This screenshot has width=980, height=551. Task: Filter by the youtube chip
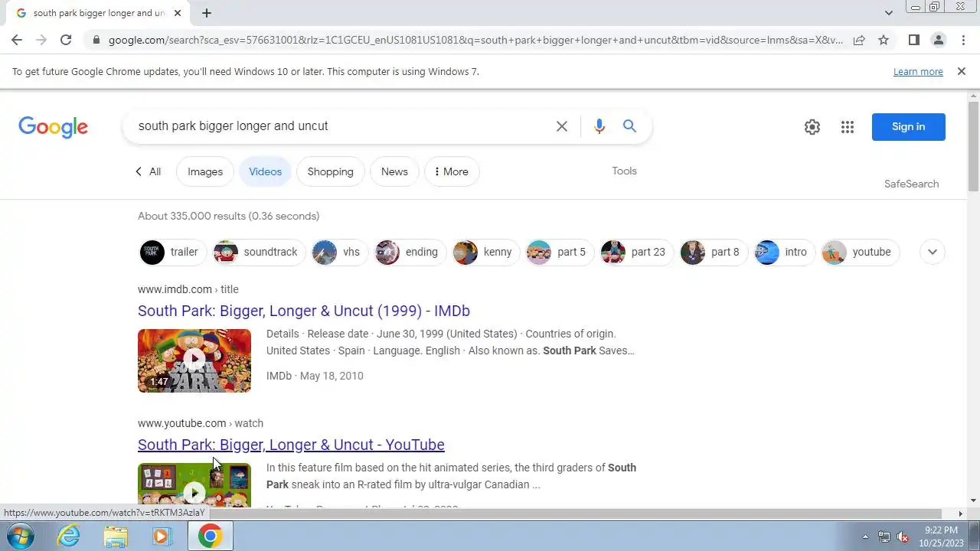(860, 252)
